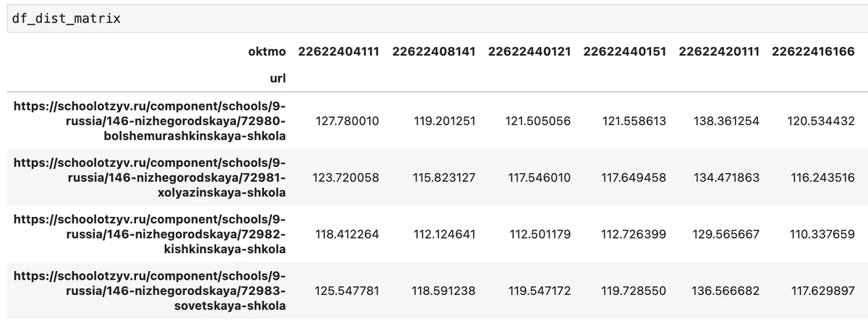
Task: Select column header 22622404111
Action: point(338,51)
